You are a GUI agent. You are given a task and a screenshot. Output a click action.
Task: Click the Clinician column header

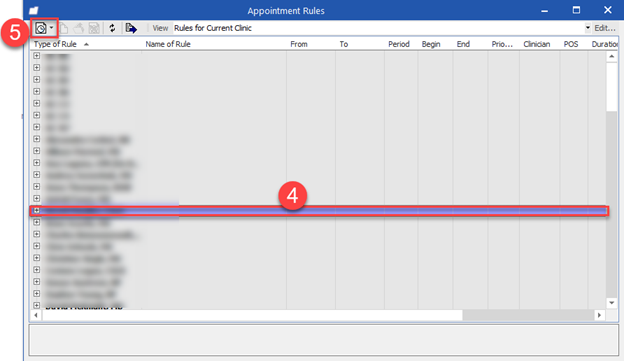(537, 44)
